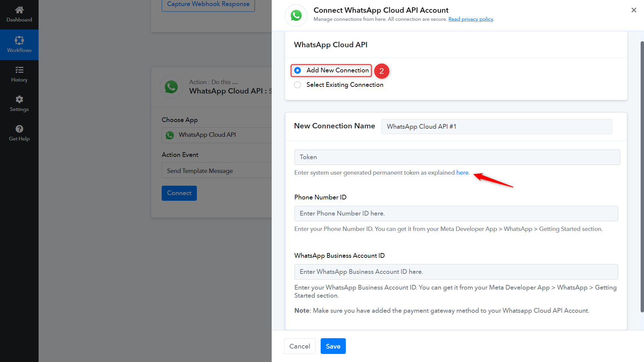This screenshot has width=644, height=362.
Task: Click the WhatsApp icon in action step header
Action: (171, 87)
